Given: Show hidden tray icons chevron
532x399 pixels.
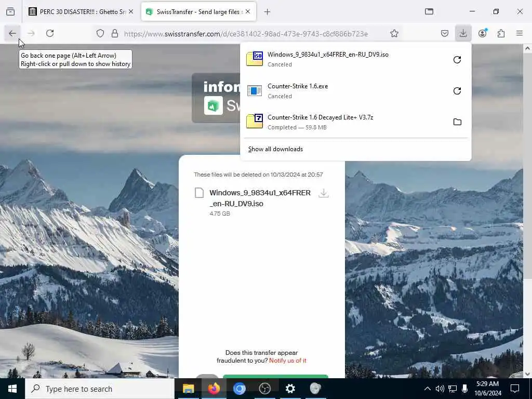Looking at the screenshot, I should coord(428,389).
